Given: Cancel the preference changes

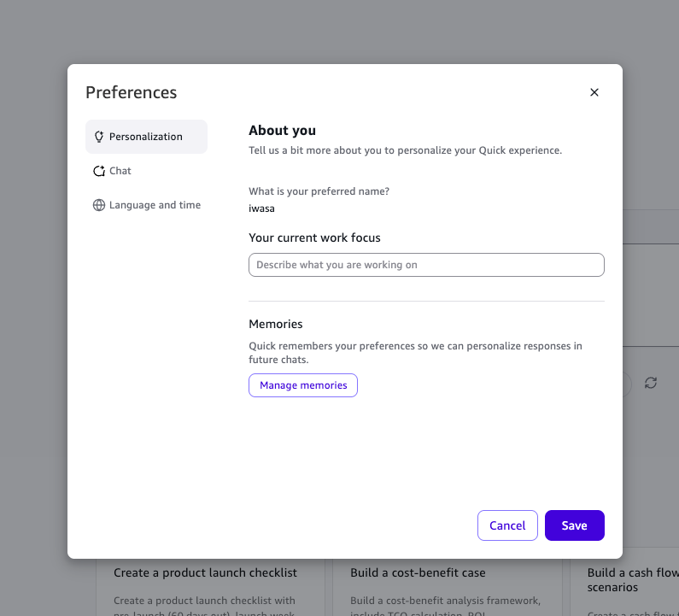Looking at the screenshot, I should (507, 525).
